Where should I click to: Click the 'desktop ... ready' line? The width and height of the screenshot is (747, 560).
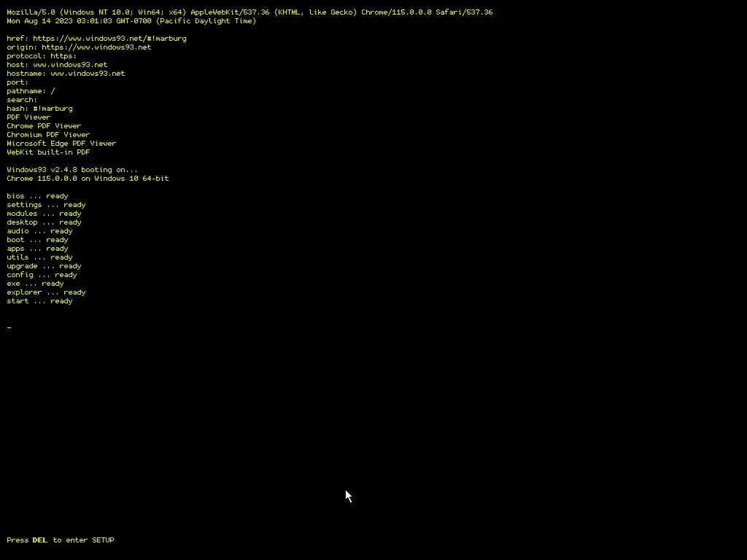(44, 222)
